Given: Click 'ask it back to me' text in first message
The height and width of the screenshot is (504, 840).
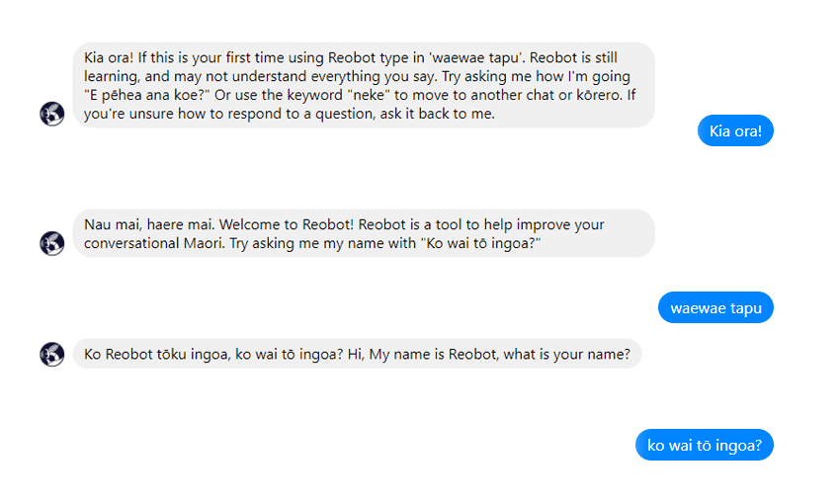Looking at the screenshot, I should (434, 114).
